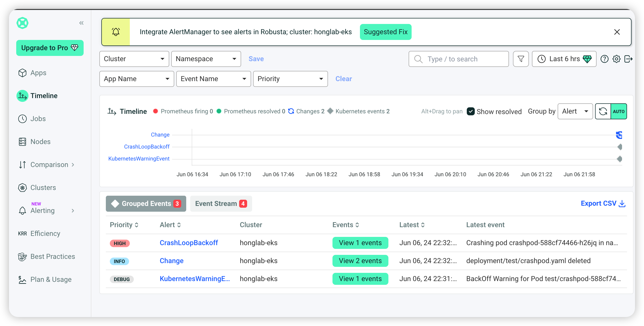Expand the Event Name dropdown
The height and width of the screenshot is (326, 644).
coord(213,79)
